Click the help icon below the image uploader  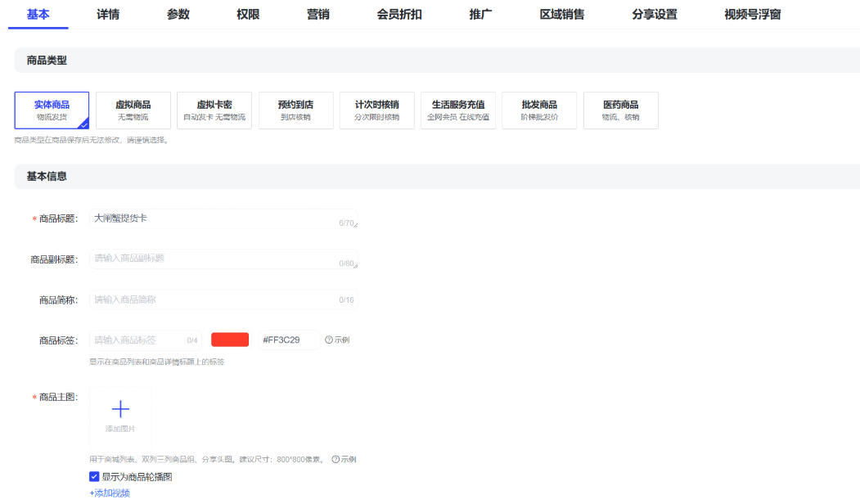coord(335,459)
